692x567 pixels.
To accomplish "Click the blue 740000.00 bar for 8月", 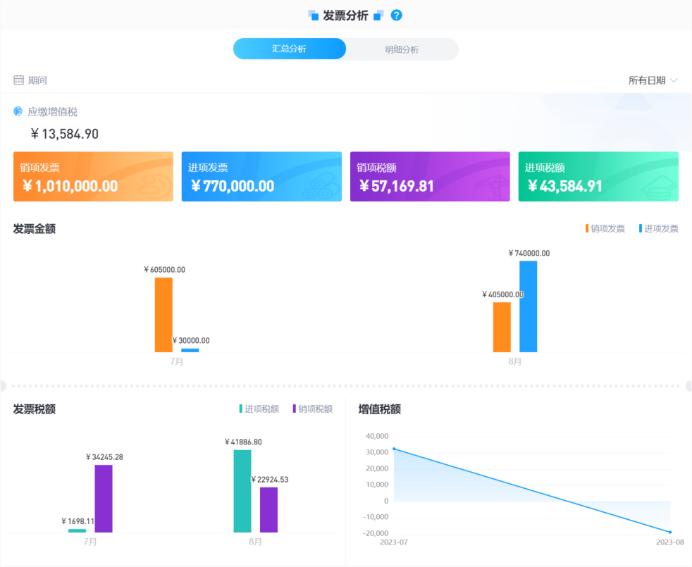I will pyautogui.click(x=528, y=306).
